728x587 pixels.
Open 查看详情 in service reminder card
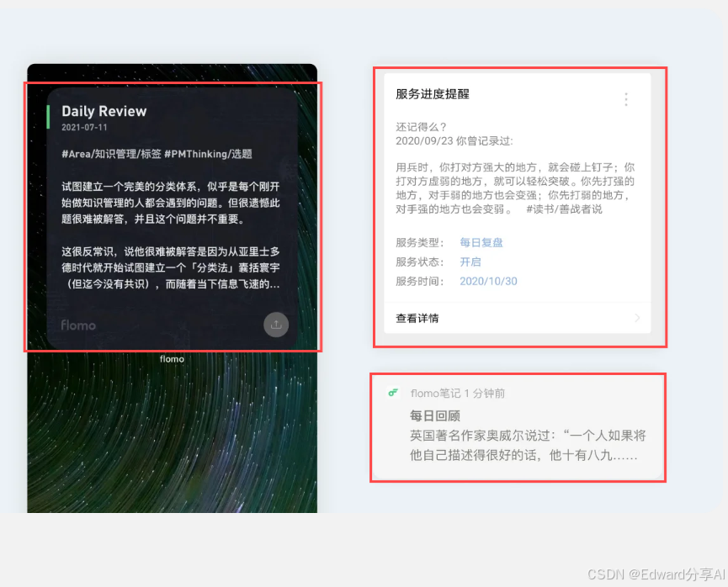point(518,318)
